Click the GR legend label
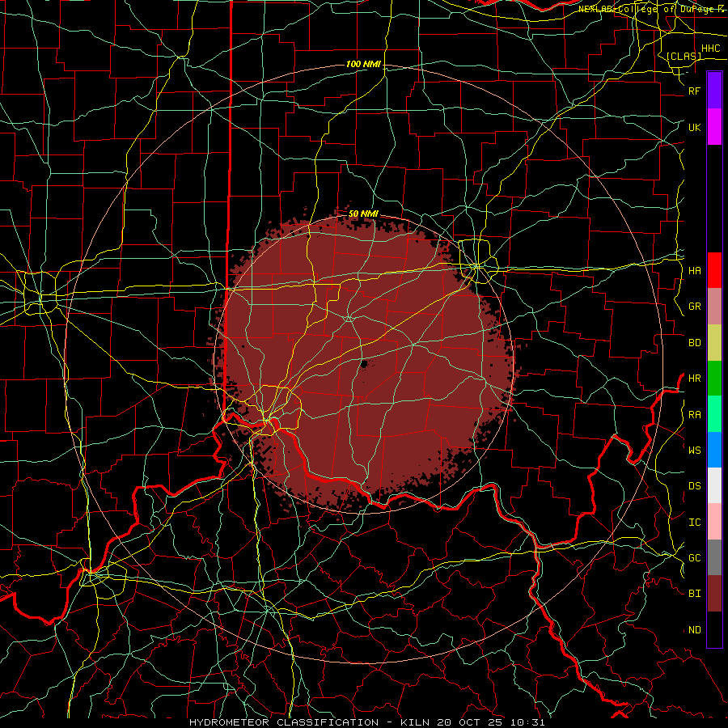The image size is (728, 728). 695,307
